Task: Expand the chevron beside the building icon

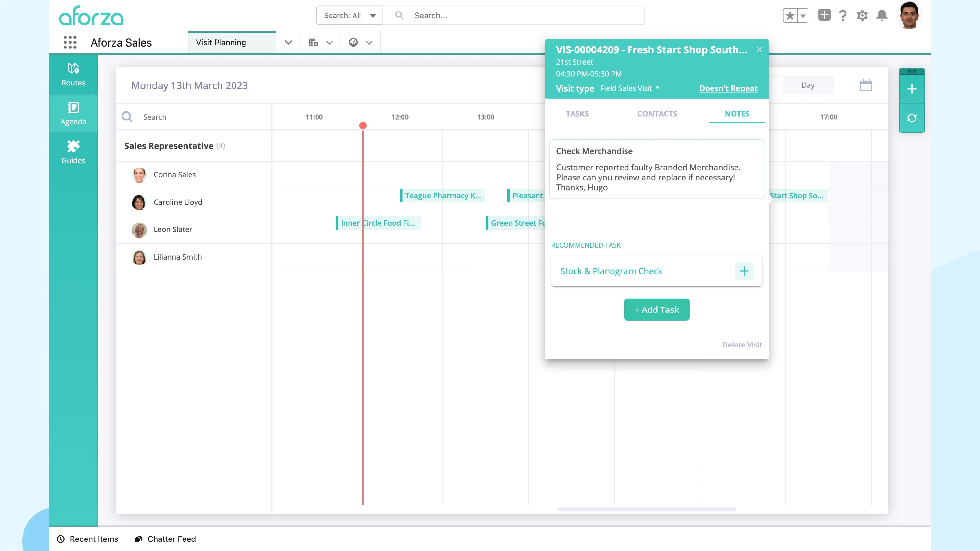Action: pos(330,43)
